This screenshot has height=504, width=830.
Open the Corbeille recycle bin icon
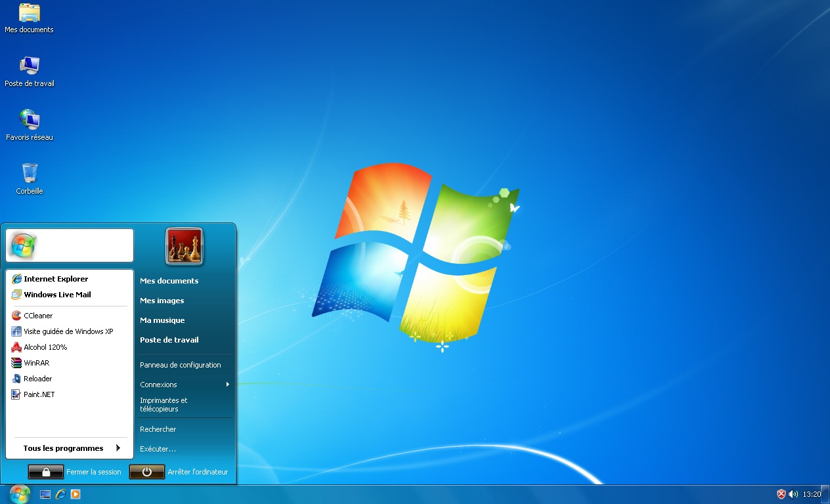click(29, 179)
